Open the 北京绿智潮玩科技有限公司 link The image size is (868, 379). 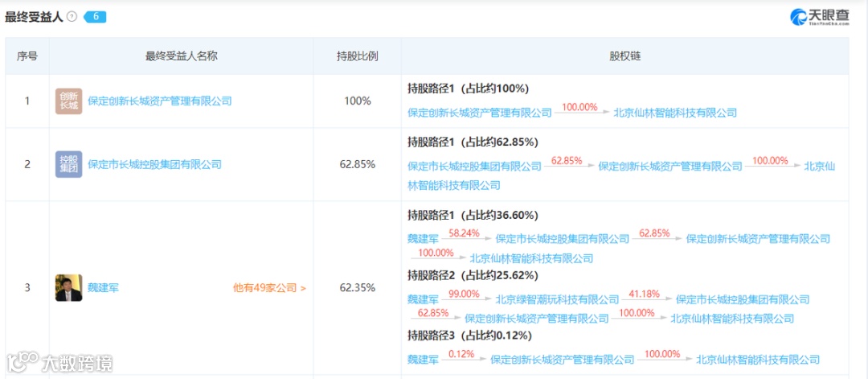tap(558, 300)
